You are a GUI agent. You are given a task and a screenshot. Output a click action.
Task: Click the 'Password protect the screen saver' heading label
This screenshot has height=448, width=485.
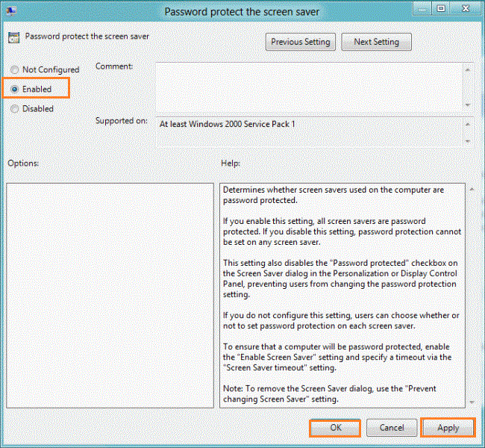click(x=87, y=37)
